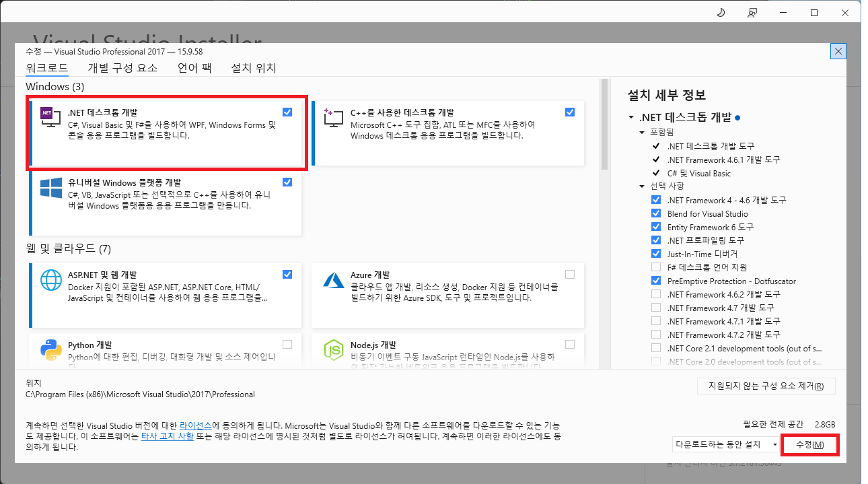This screenshot has width=868, height=484.
Task: Click the 웹 및 클라우드 (7) heading
Action: (68, 249)
